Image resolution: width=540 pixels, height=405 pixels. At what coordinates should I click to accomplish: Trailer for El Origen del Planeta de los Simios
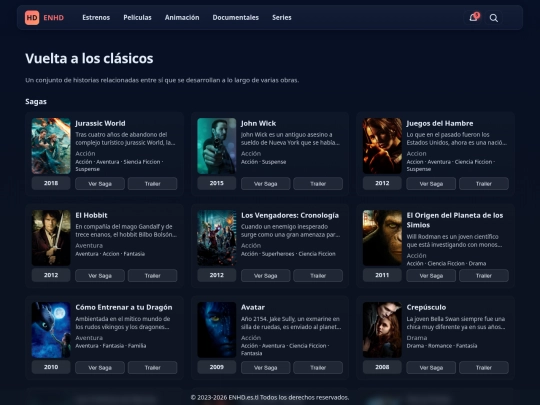tap(484, 276)
